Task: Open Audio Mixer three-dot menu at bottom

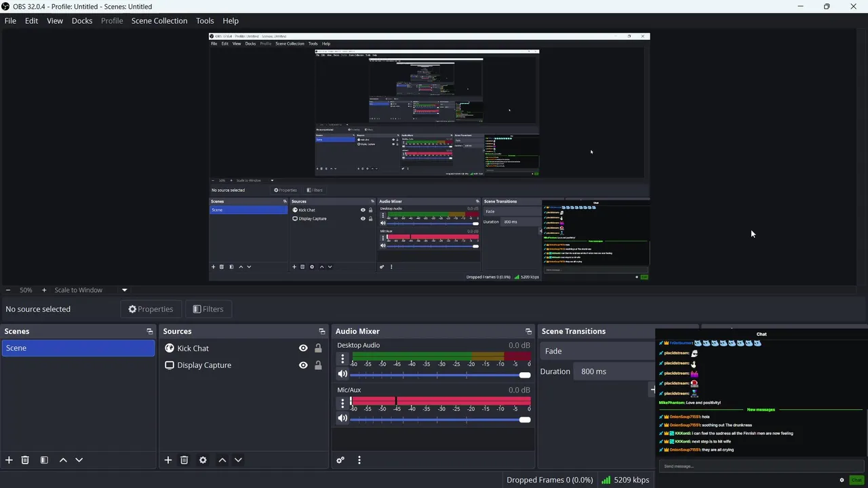Action: coord(359,460)
